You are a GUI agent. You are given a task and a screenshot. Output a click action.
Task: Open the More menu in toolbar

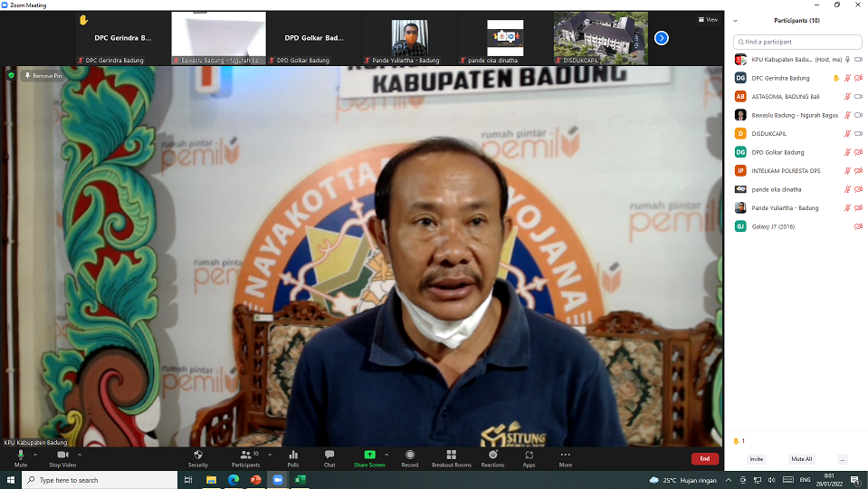pos(565,457)
